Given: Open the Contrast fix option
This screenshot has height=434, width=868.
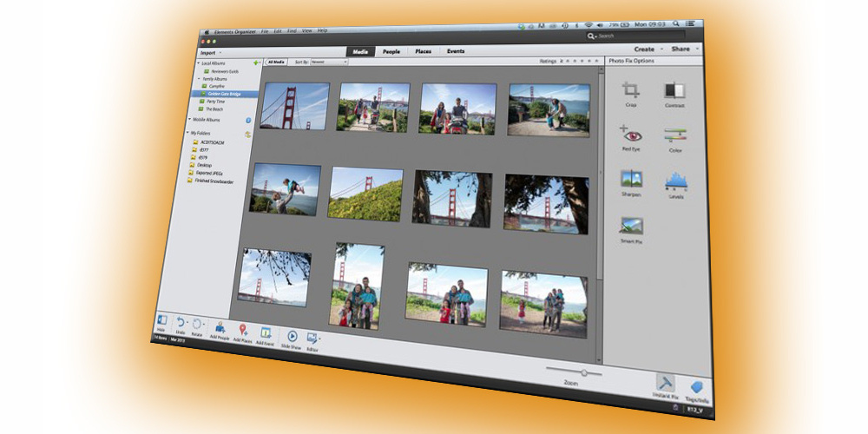Looking at the screenshot, I should (x=674, y=91).
